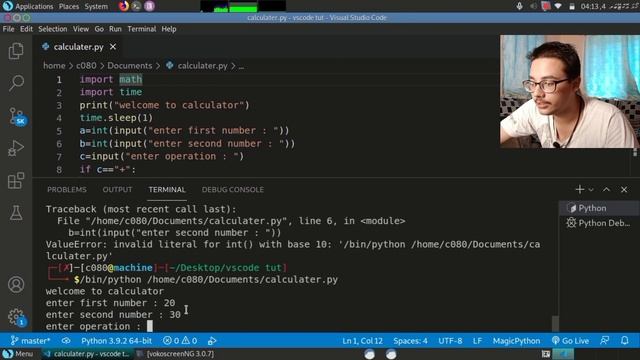Select the Python Deb... terminal in list
The height and width of the screenshot is (360, 640).
(x=598, y=223)
